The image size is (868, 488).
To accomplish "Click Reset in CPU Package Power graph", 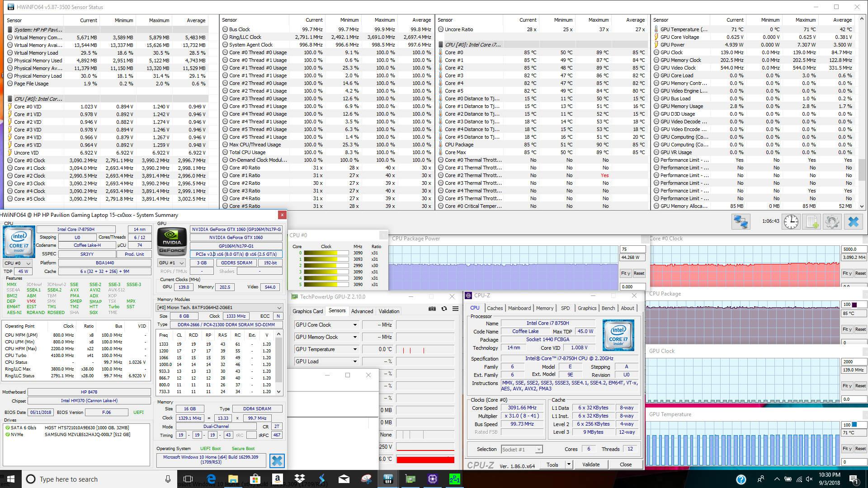I will coord(639,273).
